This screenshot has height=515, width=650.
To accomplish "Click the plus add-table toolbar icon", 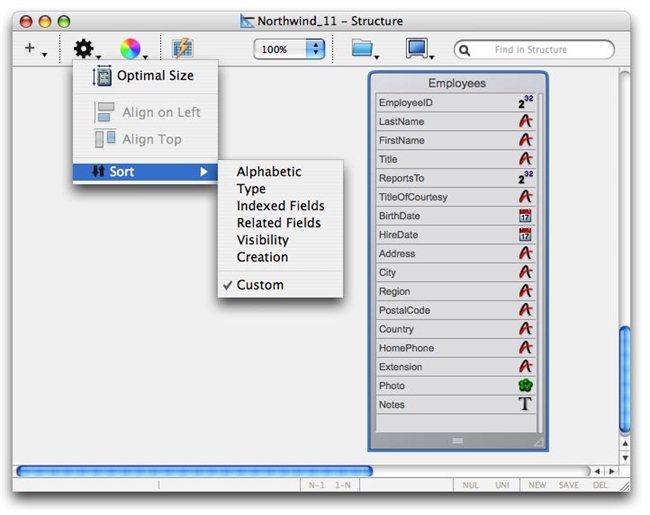I will coord(30,48).
